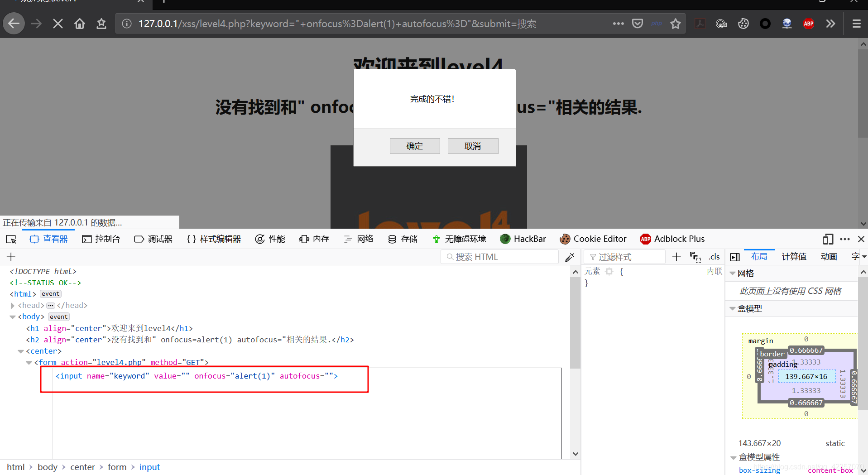Collapse the form element node
This screenshot has width=868, height=475.
click(x=29, y=363)
